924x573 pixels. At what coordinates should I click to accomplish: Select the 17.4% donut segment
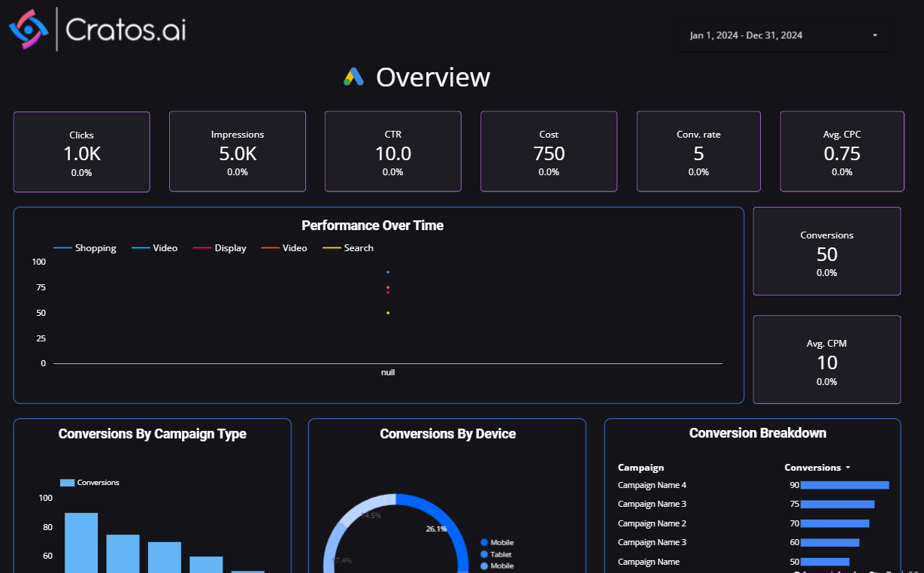[333, 553]
